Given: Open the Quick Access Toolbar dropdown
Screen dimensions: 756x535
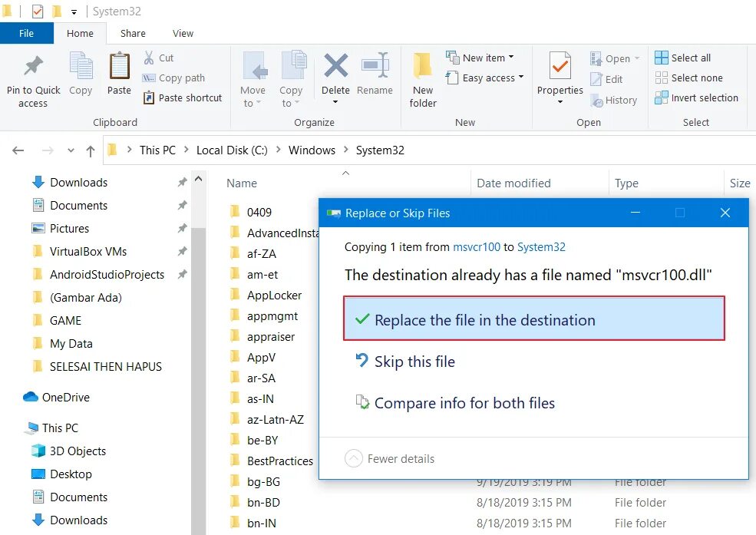Looking at the screenshot, I should click(x=74, y=11).
